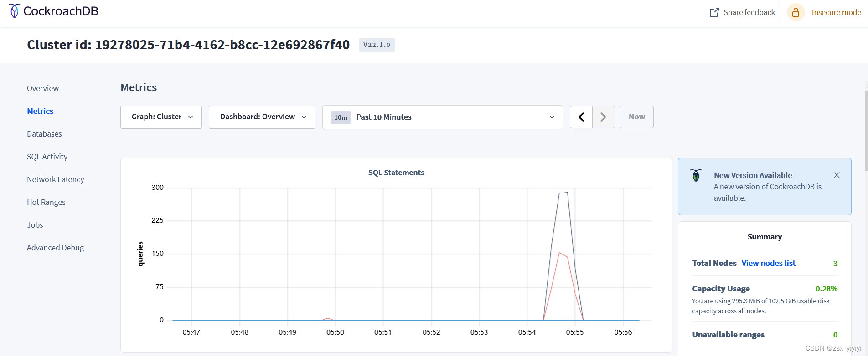Click the View nodes list link

tap(768, 263)
